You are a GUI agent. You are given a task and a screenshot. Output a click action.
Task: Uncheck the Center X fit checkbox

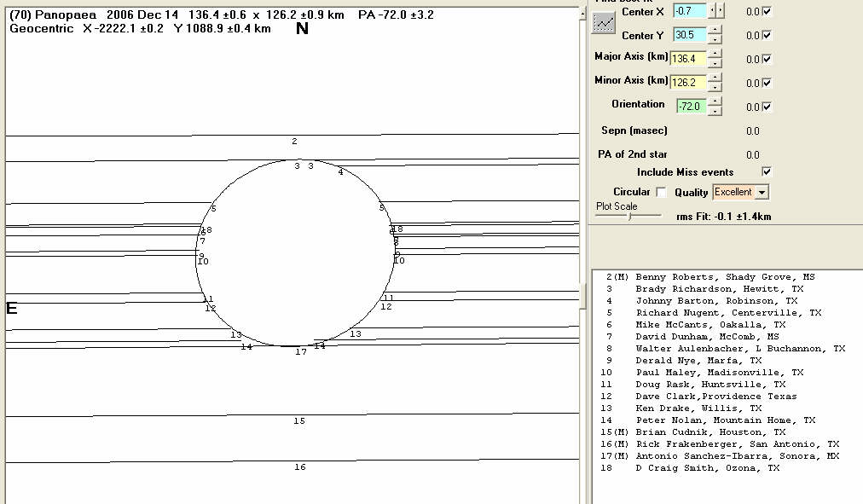click(x=767, y=11)
